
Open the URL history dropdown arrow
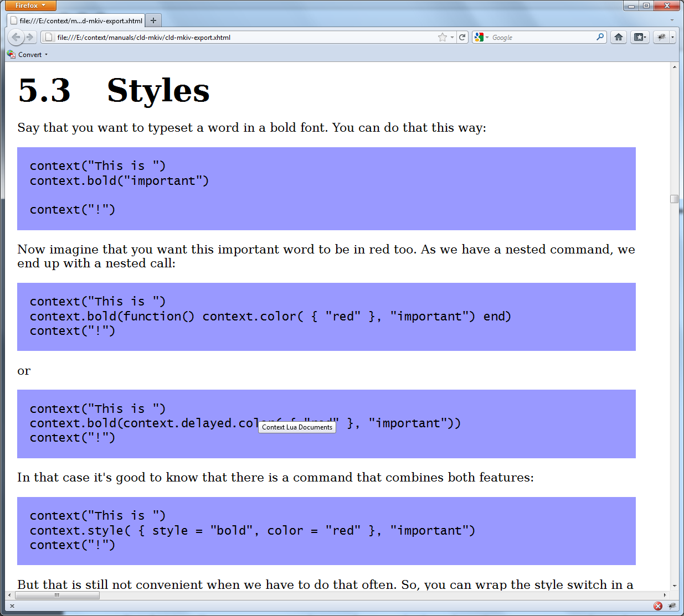click(x=452, y=37)
